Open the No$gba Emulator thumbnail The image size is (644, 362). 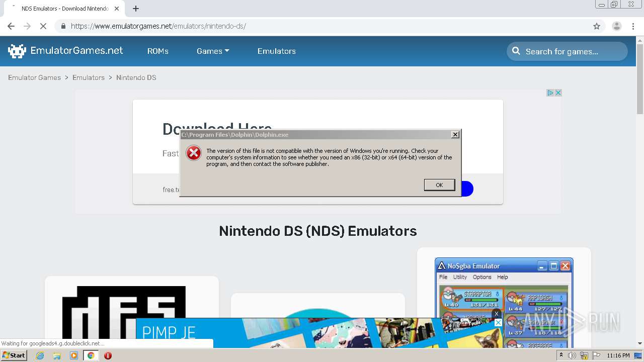pos(504,303)
